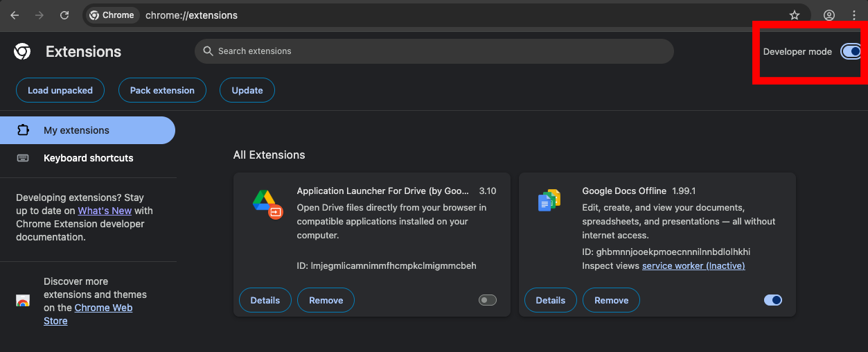
Task: Focus the Search extensions field
Action: tap(434, 51)
